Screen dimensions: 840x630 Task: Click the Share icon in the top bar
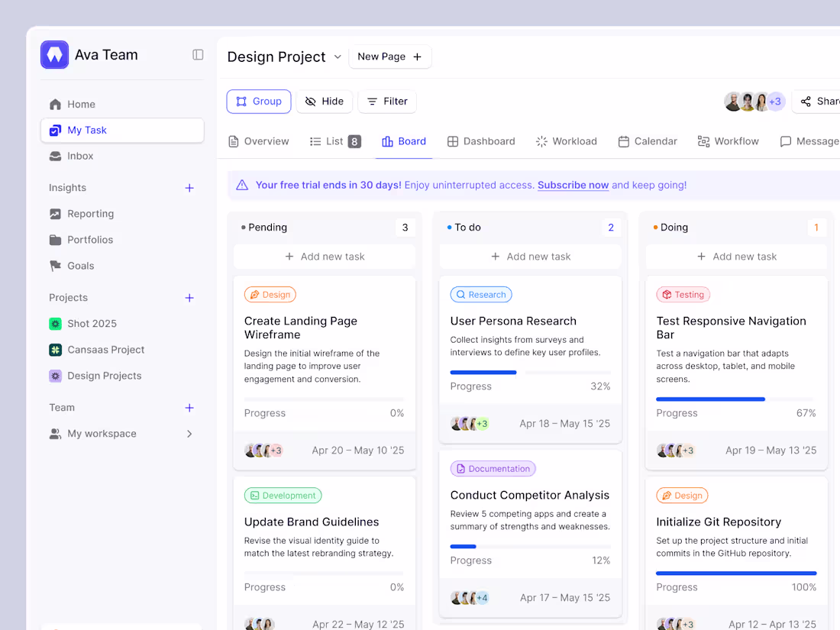[807, 101]
